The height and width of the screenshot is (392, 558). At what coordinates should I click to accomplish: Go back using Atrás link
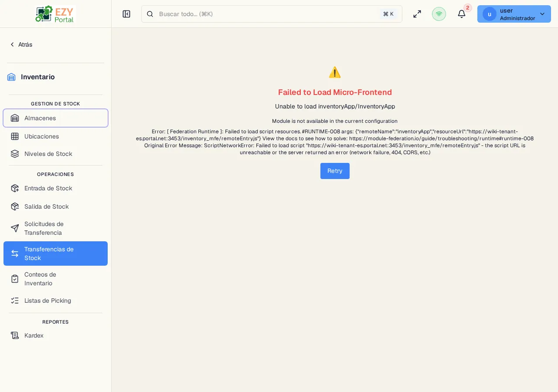point(21,44)
